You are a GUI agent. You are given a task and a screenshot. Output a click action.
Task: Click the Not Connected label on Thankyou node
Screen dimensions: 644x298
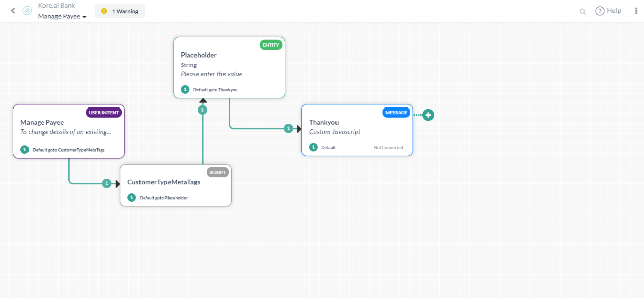coord(388,147)
